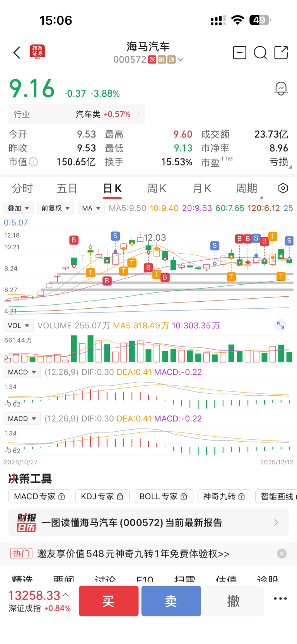Tap the 撤 cancel order button
The width and height of the screenshot is (297, 644).
[234, 601]
